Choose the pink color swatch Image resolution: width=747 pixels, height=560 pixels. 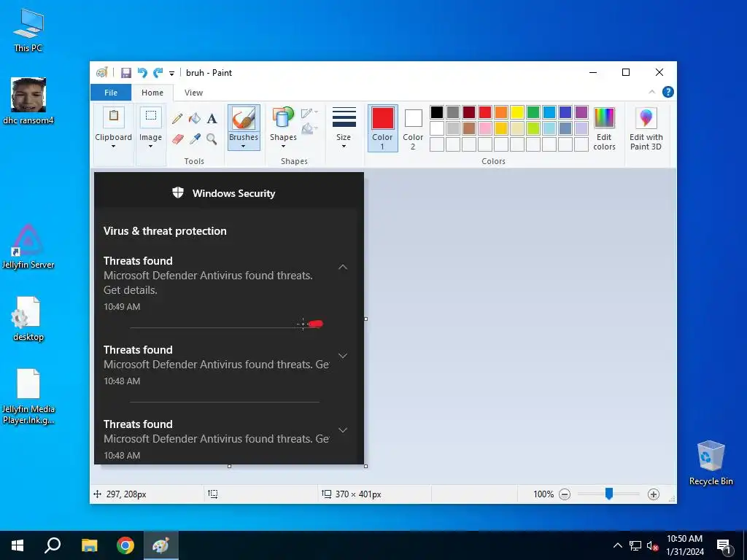tap(485, 128)
